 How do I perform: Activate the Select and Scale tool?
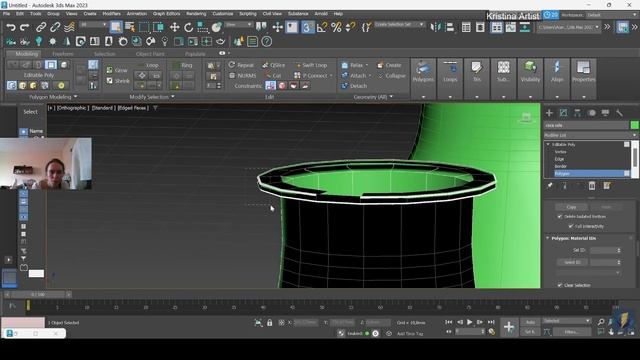pyautogui.click(x=202, y=27)
